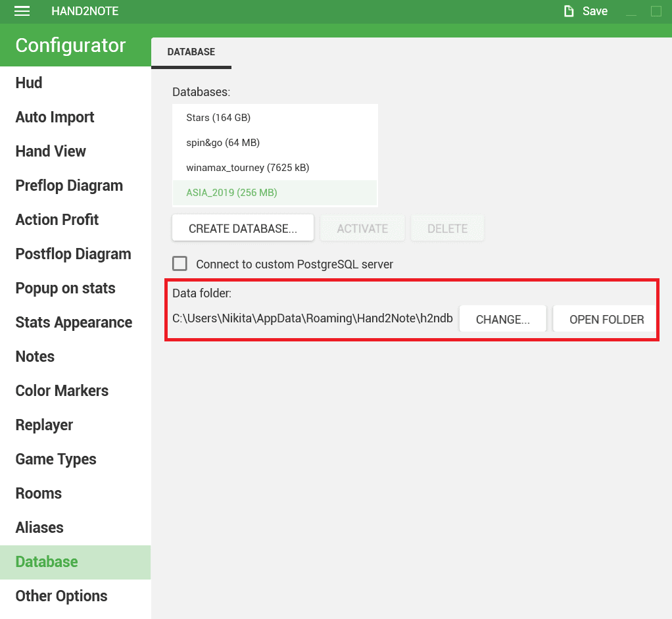Image resolution: width=672 pixels, height=619 pixels.
Task: Click the Save document icon
Action: coord(569,11)
